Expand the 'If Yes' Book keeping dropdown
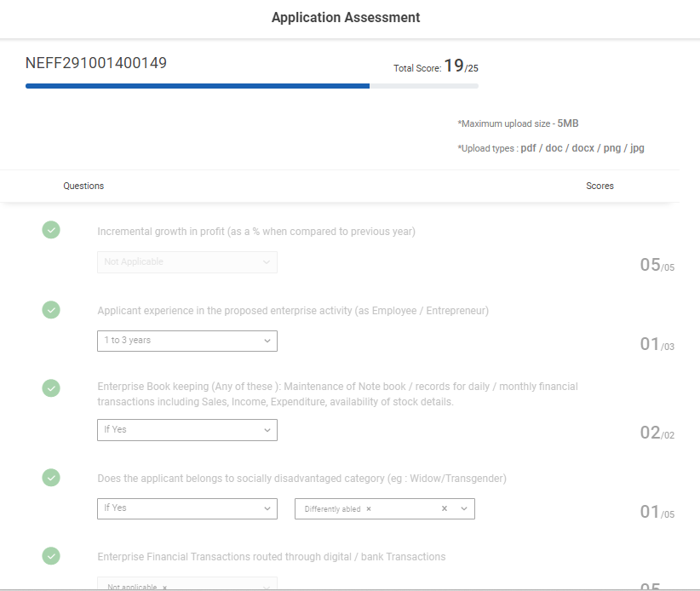Viewport: 700px width, 591px height. tap(186, 430)
